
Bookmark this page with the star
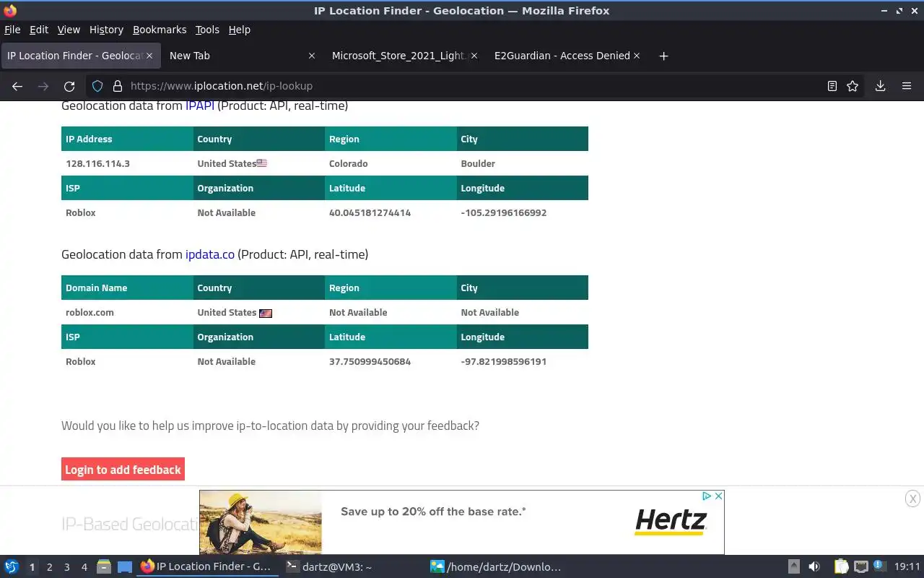pos(853,86)
